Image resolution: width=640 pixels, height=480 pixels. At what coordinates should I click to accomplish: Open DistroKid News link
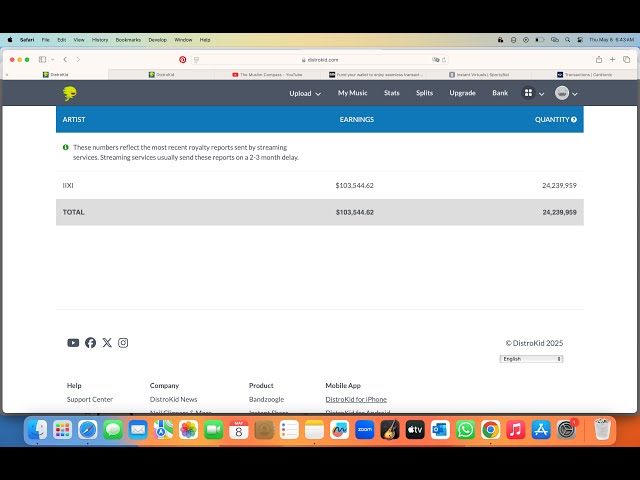pyautogui.click(x=173, y=399)
